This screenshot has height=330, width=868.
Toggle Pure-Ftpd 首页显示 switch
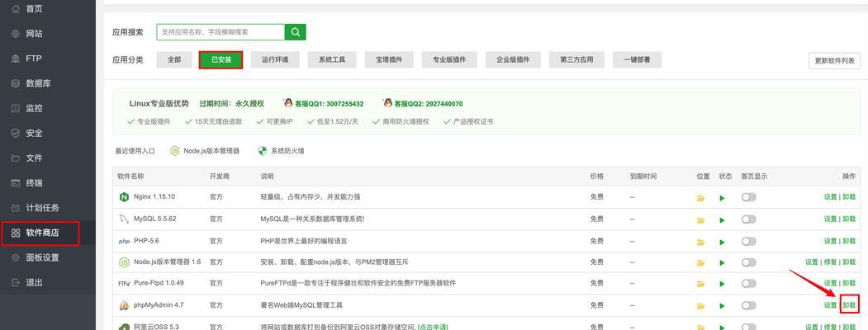click(748, 283)
